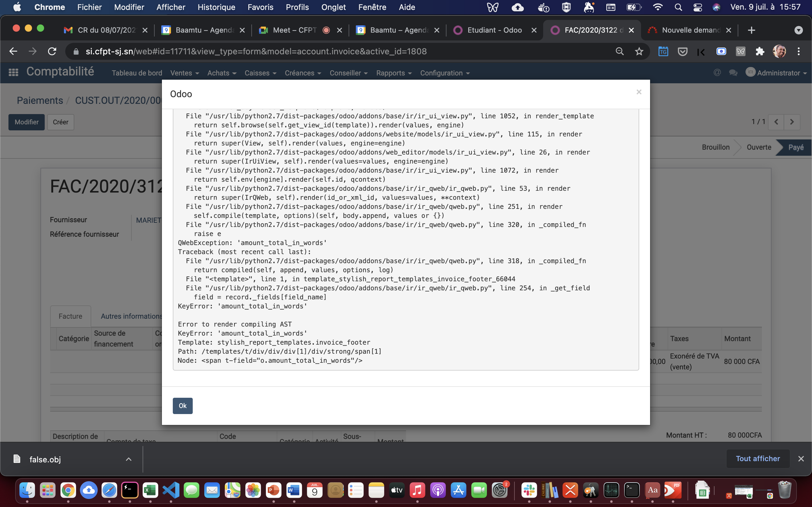This screenshot has height=507, width=812.
Task: Click the Tout afficher downloads button
Action: (x=758, y=459)
